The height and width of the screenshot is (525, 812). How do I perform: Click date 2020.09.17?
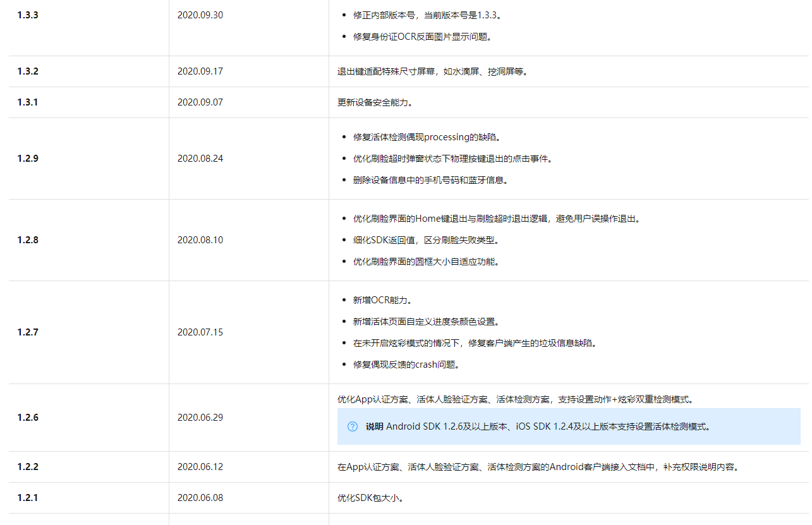point(200,71)
